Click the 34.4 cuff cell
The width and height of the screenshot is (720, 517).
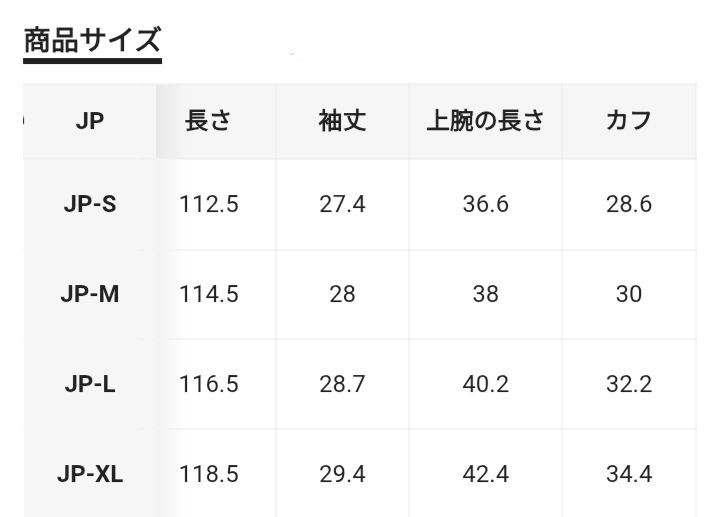[629, 474]
